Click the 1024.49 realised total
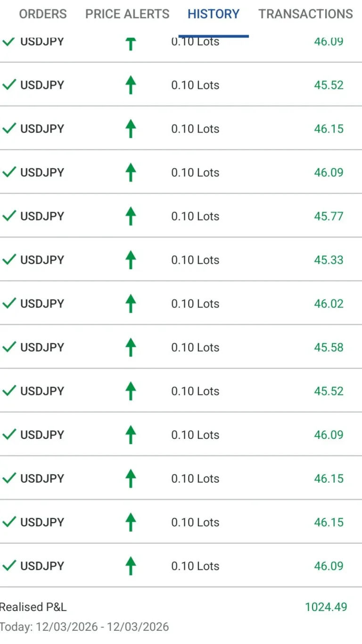The width and height of the screenshot is (362, 644). pos(326,607)
